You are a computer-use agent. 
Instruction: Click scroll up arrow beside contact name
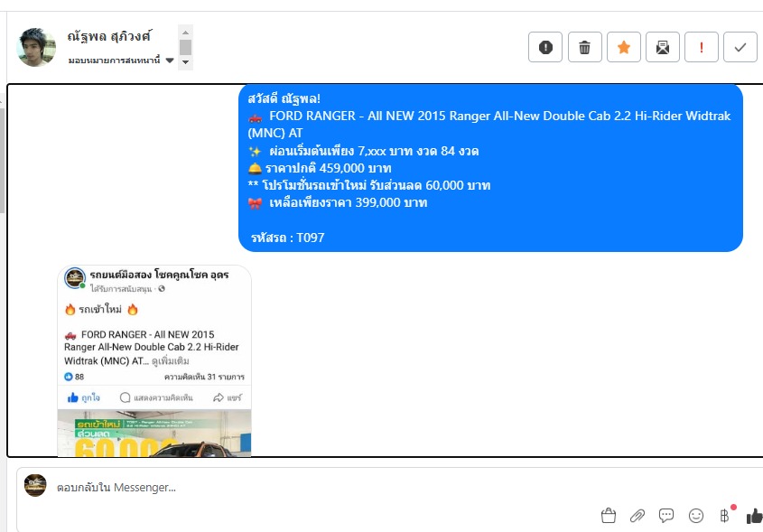pyautogui.click(x=185, y=33)
